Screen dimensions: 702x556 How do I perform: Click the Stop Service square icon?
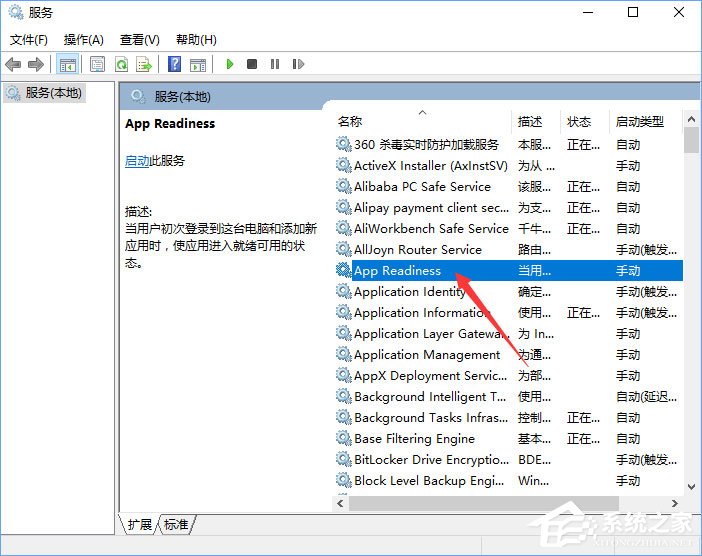pyautogui.click(x=252, y=64)
